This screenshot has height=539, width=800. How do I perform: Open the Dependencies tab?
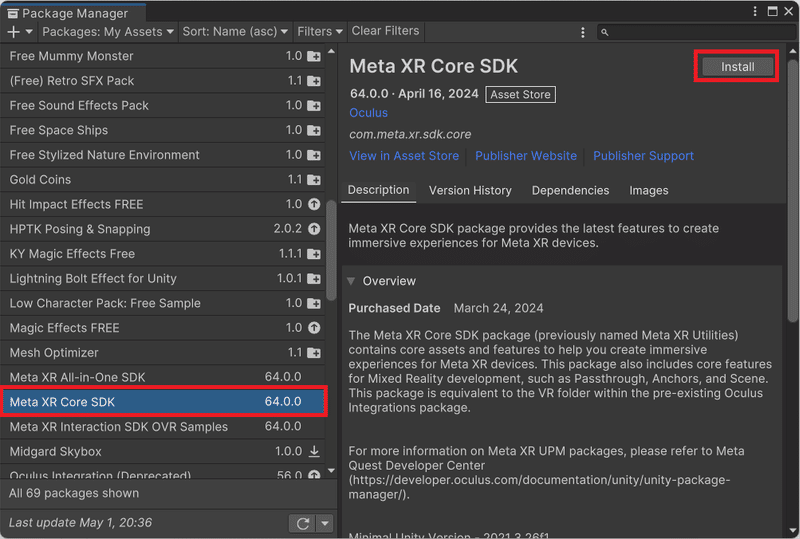570,190
